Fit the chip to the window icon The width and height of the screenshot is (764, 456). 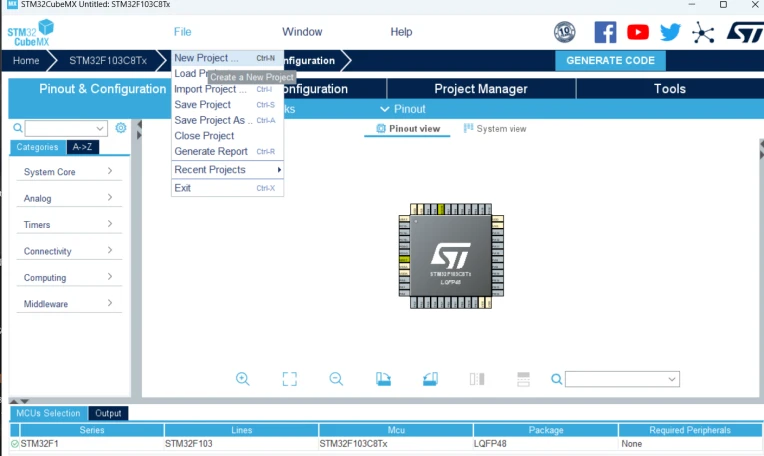point(289,379)
